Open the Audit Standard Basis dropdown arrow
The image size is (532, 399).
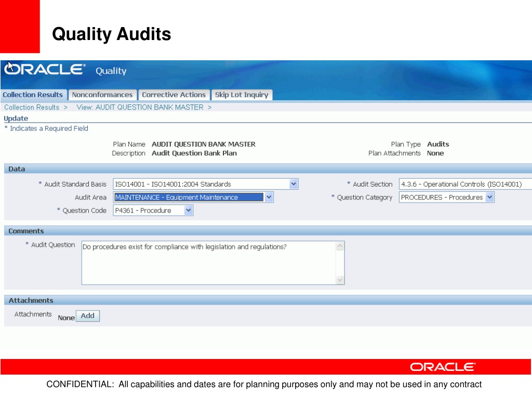(x=294, y=184)
